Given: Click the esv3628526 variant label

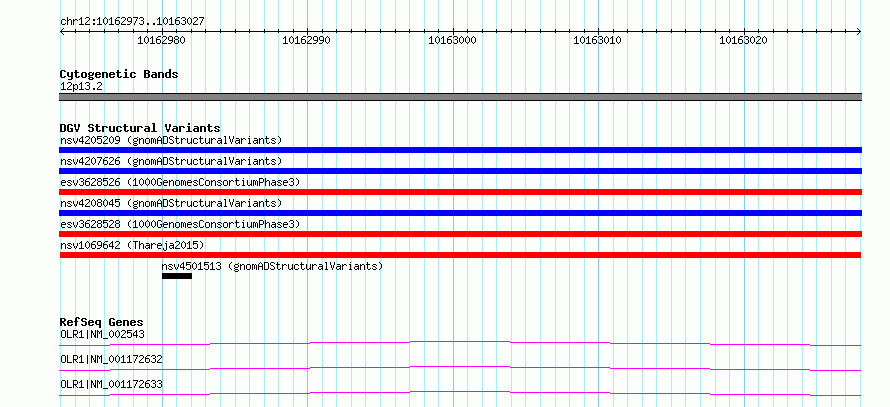Looking at the screenshot, I should click(x=180, y=182).
